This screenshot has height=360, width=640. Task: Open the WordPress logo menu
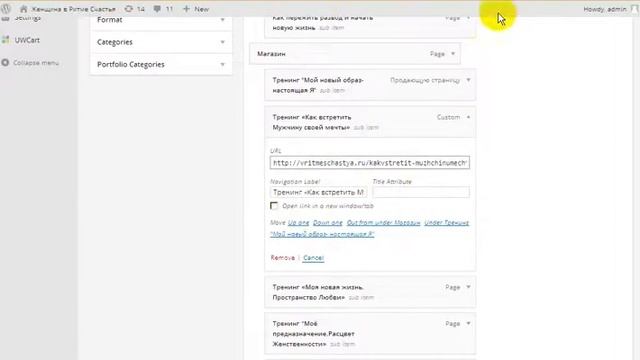click(6, 9)
